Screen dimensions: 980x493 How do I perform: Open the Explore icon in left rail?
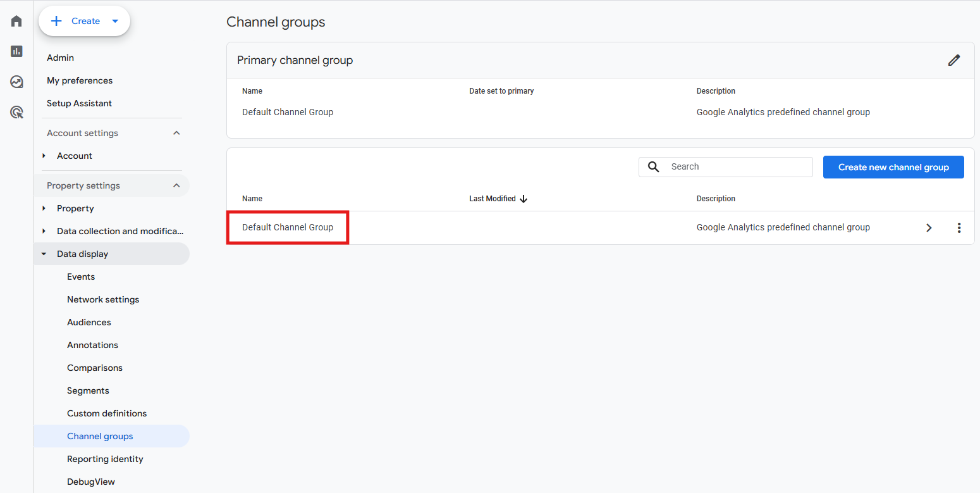point(16,82)
